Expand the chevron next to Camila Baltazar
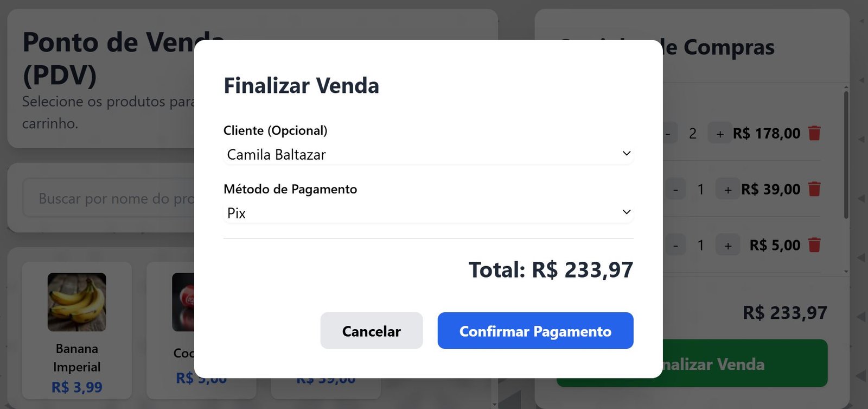The height and width of the screenshot is (409, 868). (627, 153)
